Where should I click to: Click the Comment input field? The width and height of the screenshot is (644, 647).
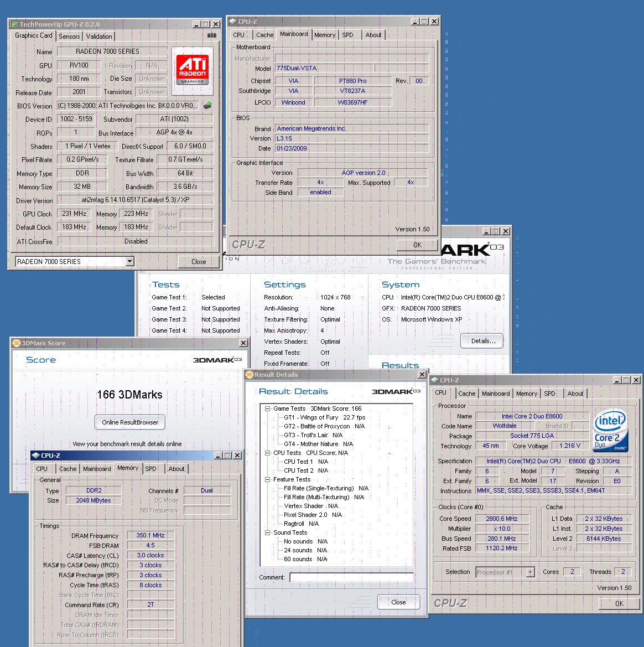(x=351, y=577)
